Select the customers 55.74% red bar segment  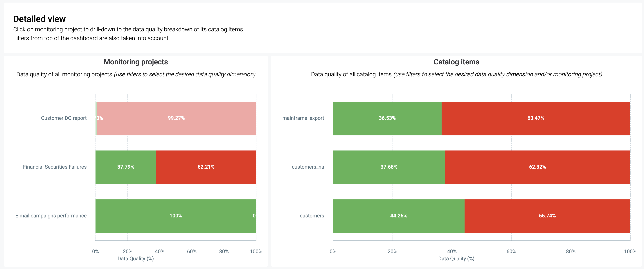[547, 216]
